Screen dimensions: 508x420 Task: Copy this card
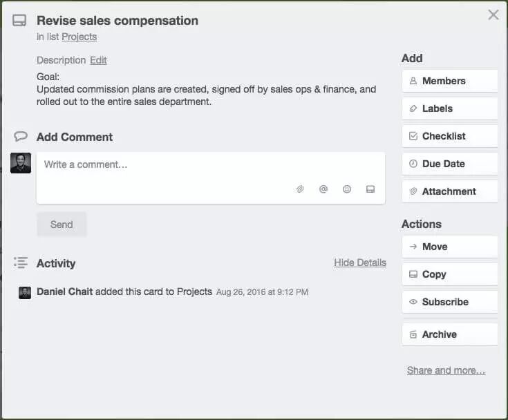click(450, 274)
